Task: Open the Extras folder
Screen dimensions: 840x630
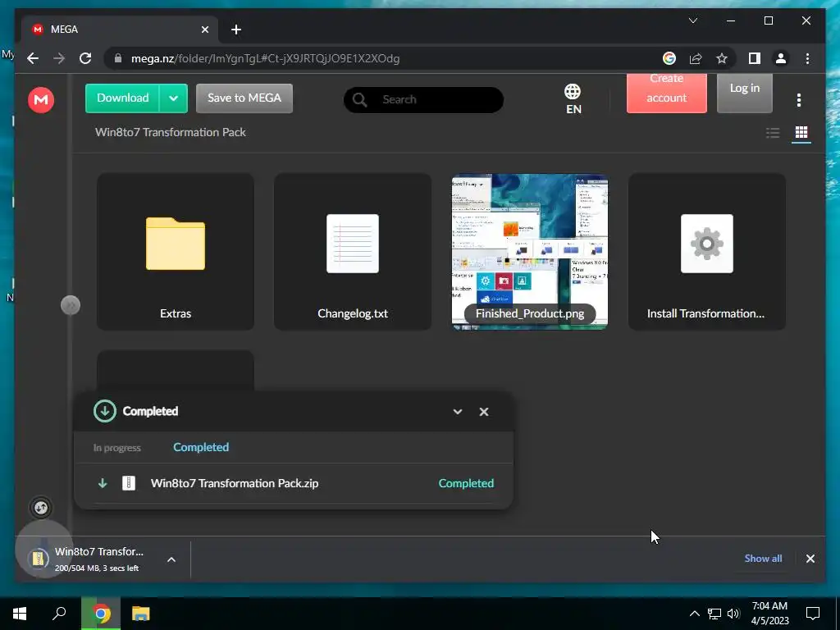Action: pos(176,252)
